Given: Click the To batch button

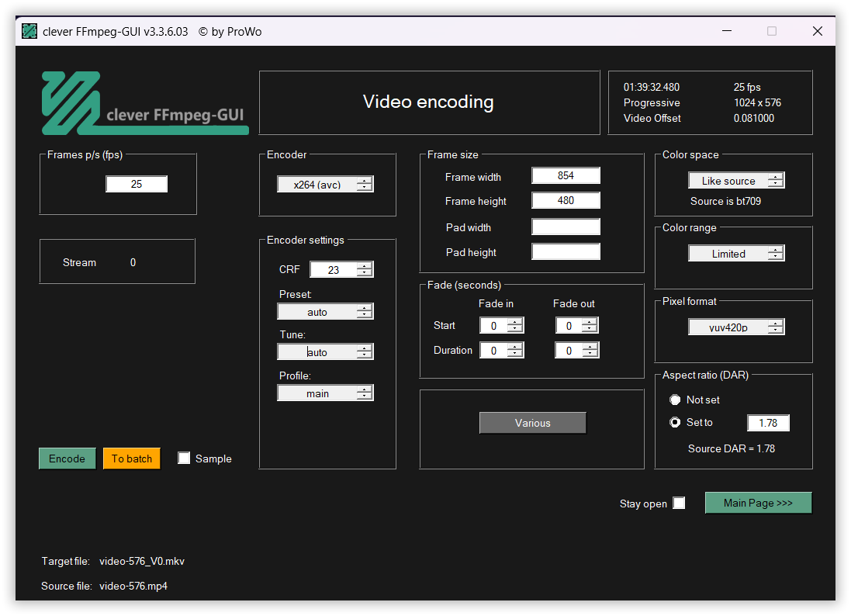Looking at the screenshot, I should 132,459.
